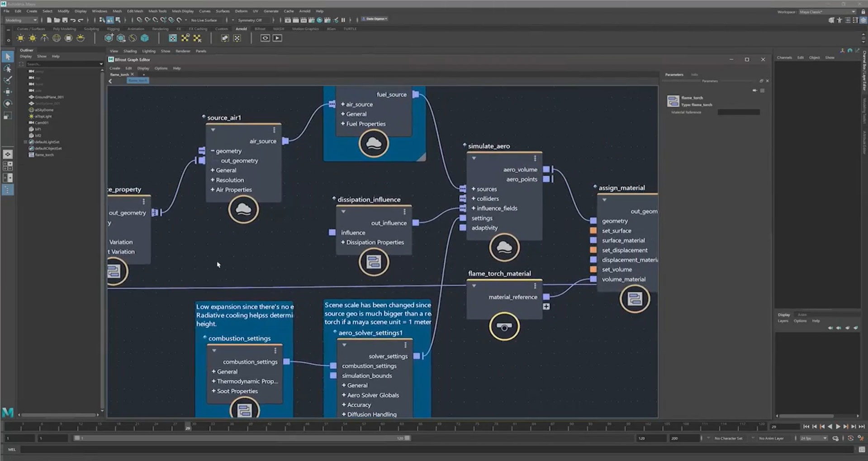Click the simulation_bounds input port
The height and width of the screenshot is (461, 868).
[333, 375]
